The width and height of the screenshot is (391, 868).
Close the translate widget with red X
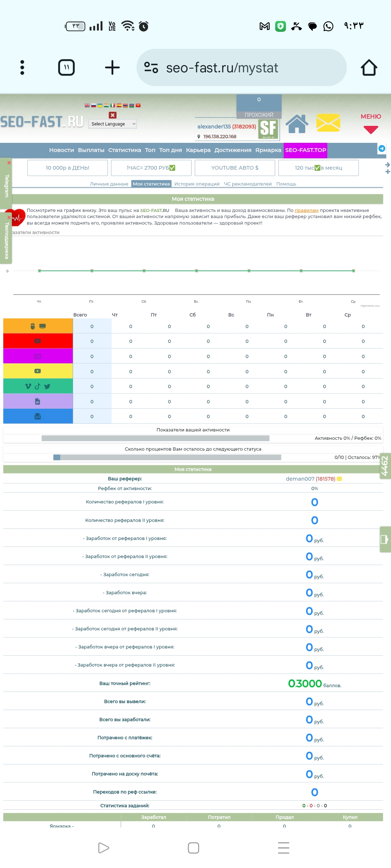pos(113,115)
